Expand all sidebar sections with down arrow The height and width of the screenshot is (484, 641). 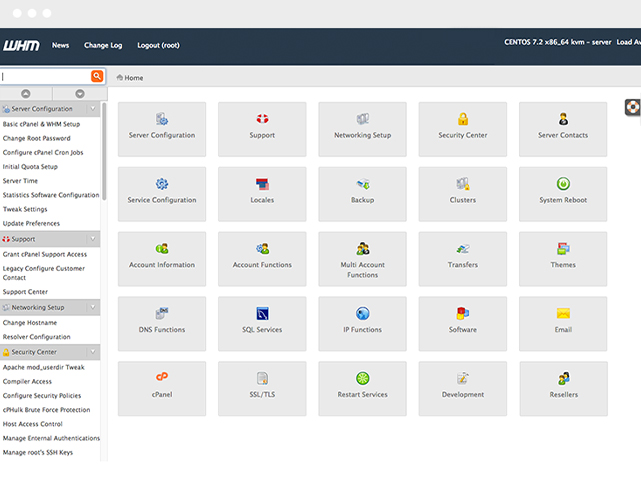tap(79, 94)
